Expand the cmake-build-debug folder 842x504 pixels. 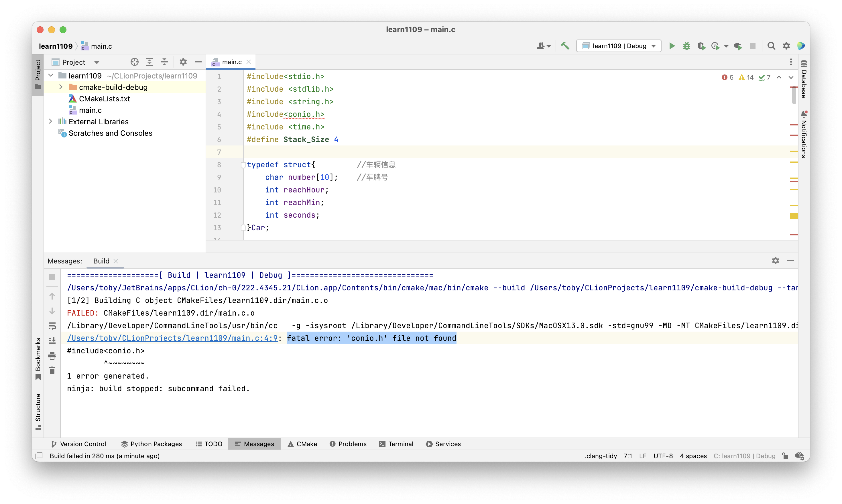(x=61, y=87)
